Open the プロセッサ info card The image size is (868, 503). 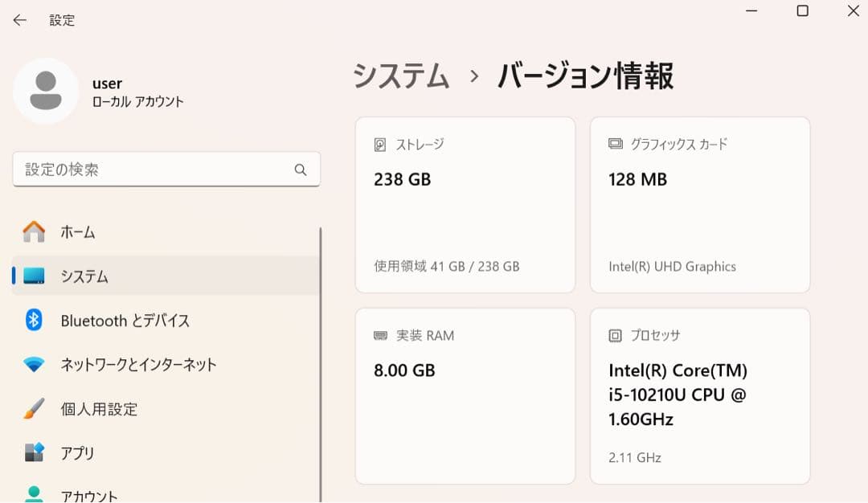[x=699, y=396]
